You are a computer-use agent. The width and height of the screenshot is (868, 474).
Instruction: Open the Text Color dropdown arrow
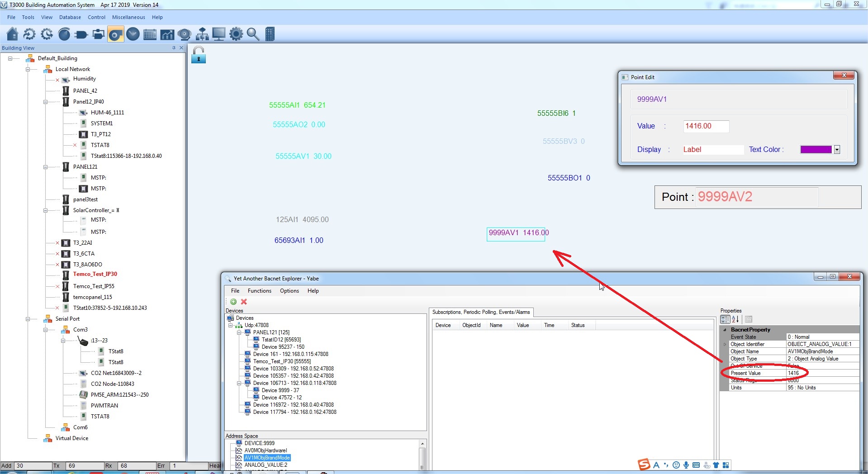837,150
